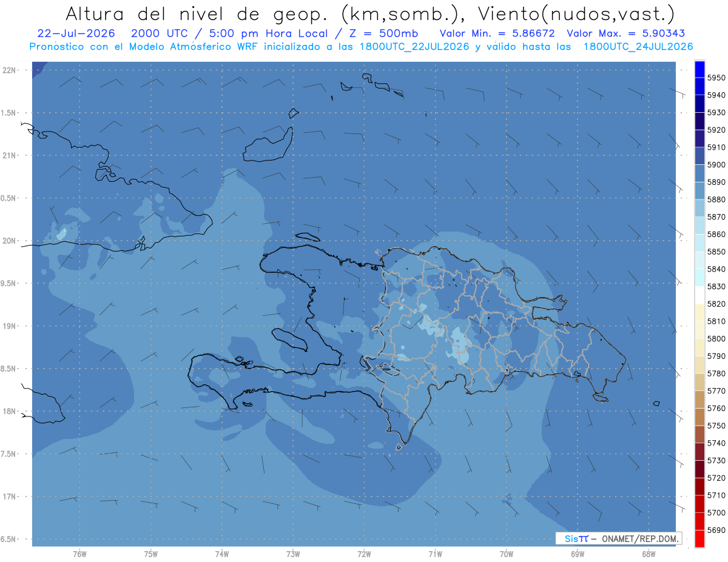Click the '5840' color bar label
The width and height of the screenshot is (728, 562).
[x=716, y=269]
